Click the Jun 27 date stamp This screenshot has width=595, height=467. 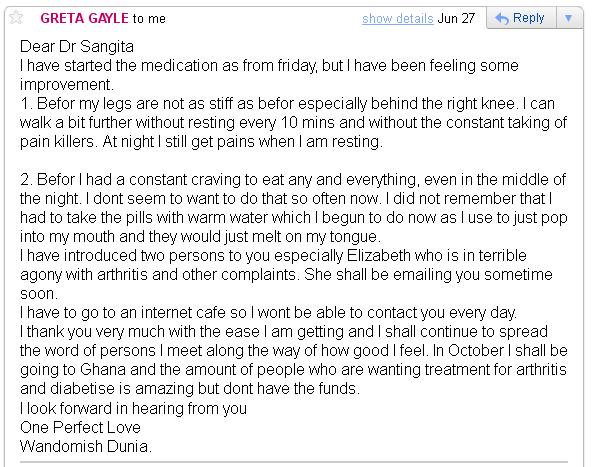(x=456, y=18)
